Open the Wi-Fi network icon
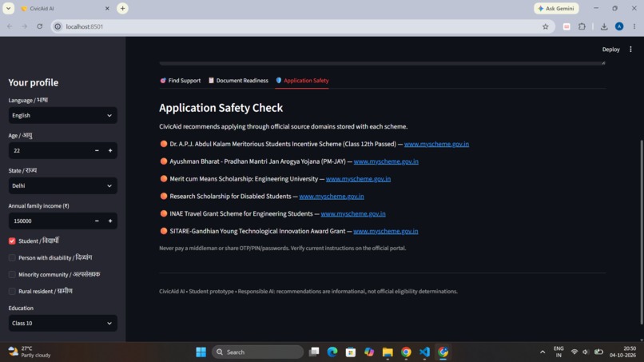Screen dimensions: 644x362 pyautogui.click(x=574, y=352)
